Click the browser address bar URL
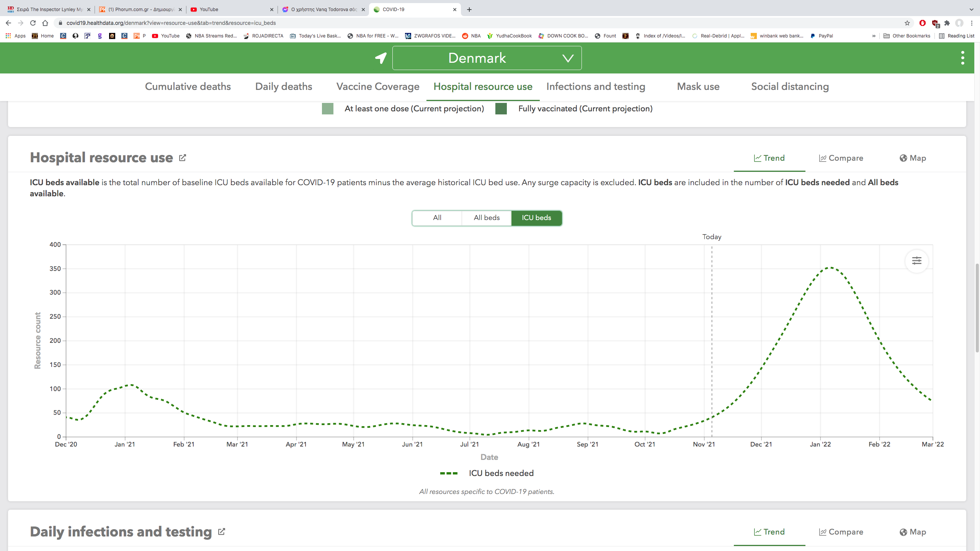980x551 pixels. coord(171,23)
